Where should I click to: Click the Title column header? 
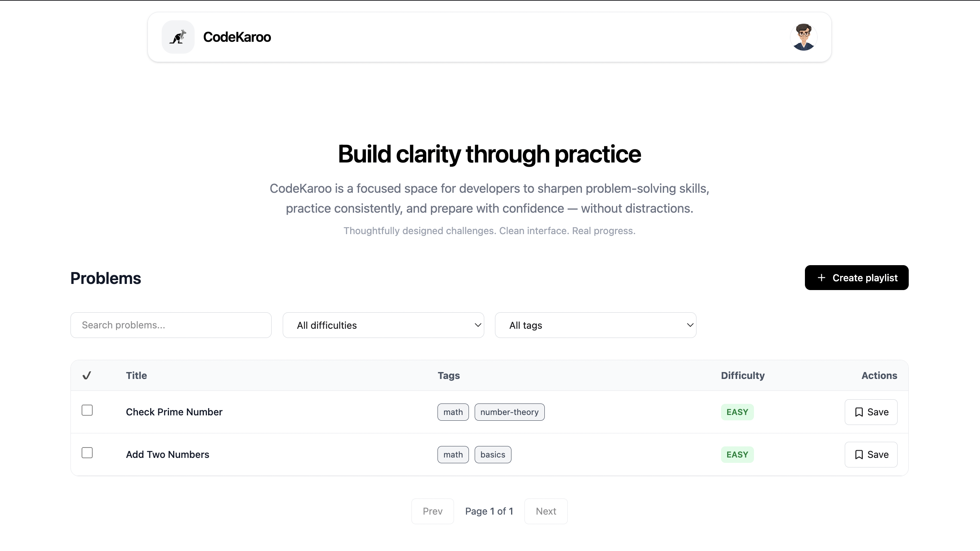pyautogui.click(x=136, y=376)
